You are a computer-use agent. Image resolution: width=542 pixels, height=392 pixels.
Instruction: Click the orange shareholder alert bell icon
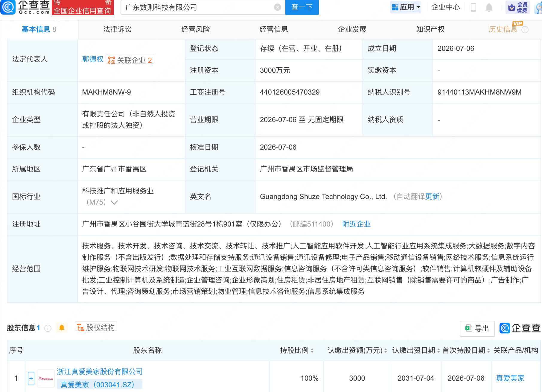62,328
